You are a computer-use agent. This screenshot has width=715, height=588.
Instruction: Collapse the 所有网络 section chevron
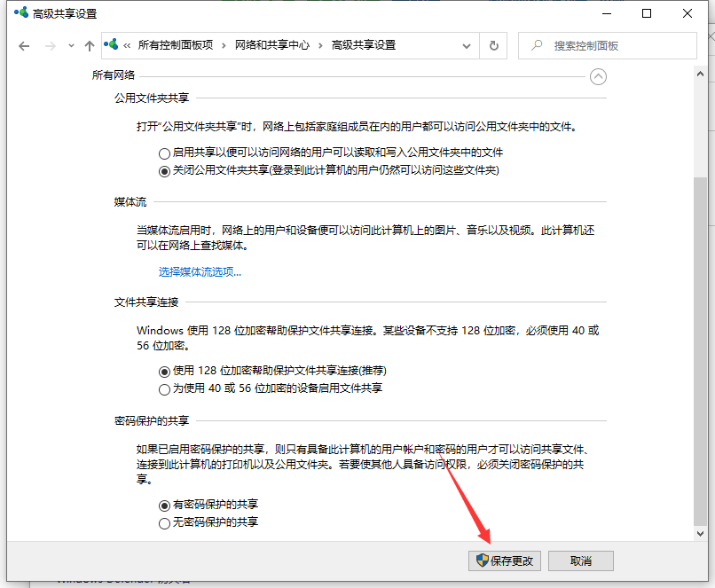[x=598, y=76]
